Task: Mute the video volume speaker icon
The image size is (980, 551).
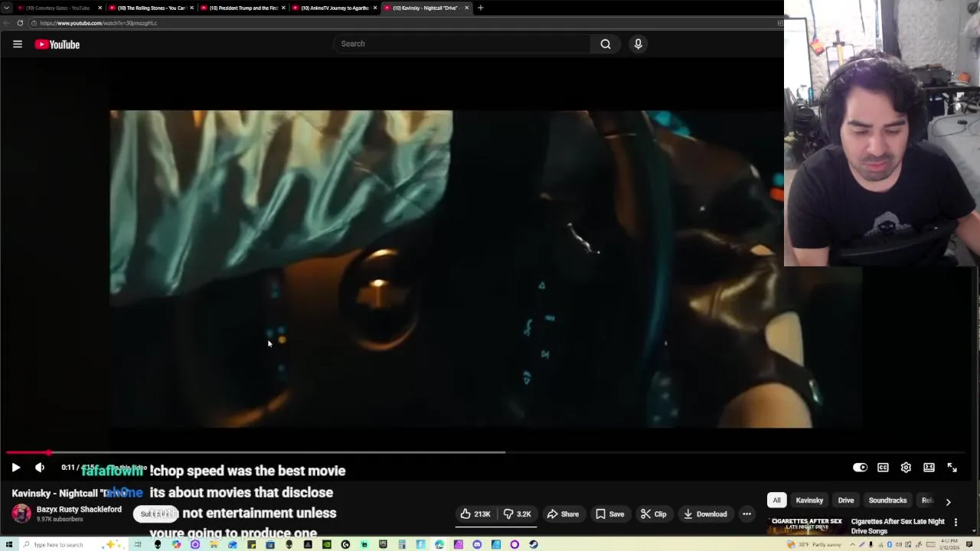Action: coord(40,468)
